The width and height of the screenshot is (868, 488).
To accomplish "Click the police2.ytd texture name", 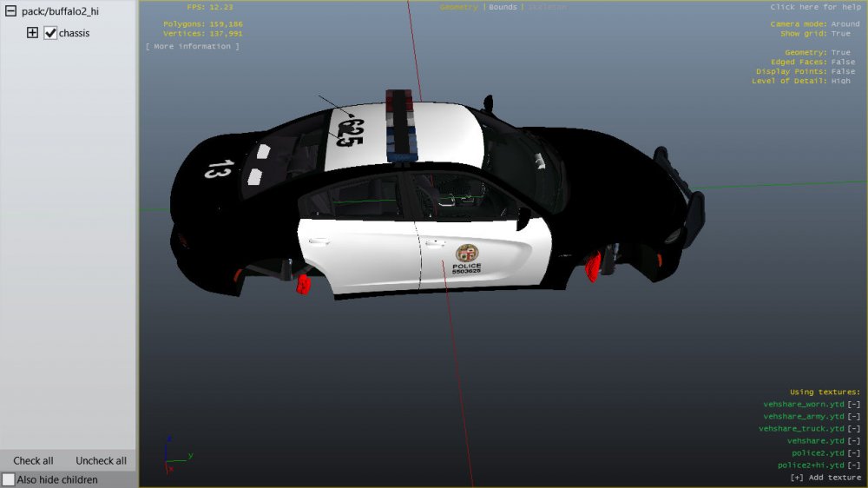I will pos(819,453).
